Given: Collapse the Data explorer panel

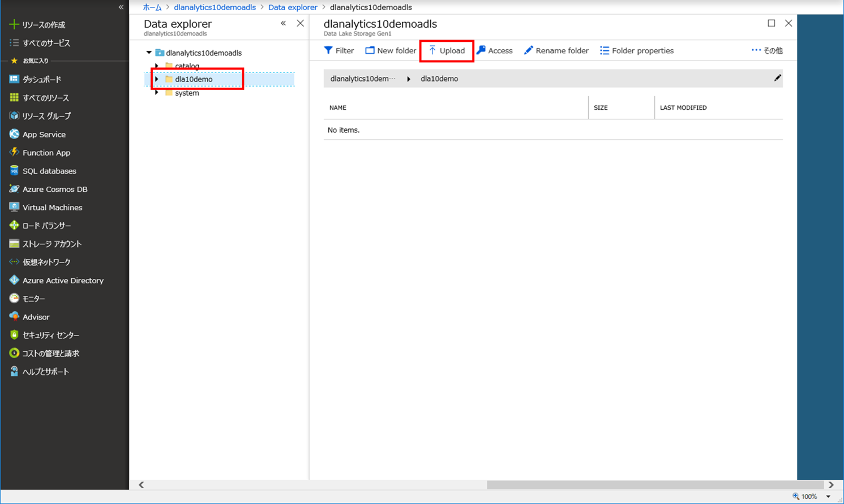Looking at the screenshot, I should [283, 24].
